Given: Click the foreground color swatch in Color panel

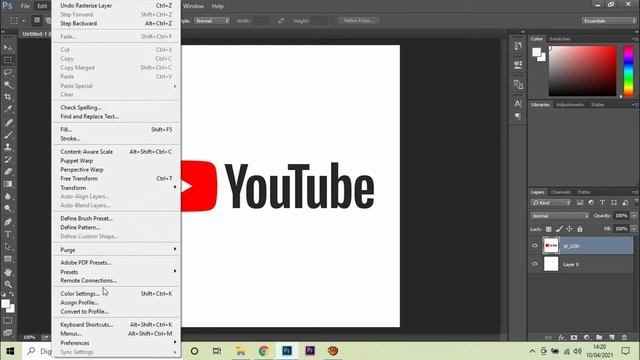Looking at the screenshot, I should pyautogui.click(x=536, y=52).
